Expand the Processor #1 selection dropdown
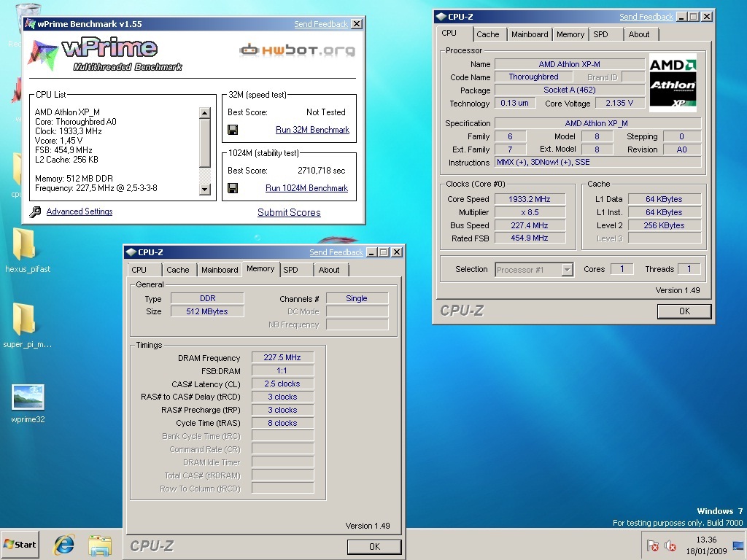 click(566, 270)
